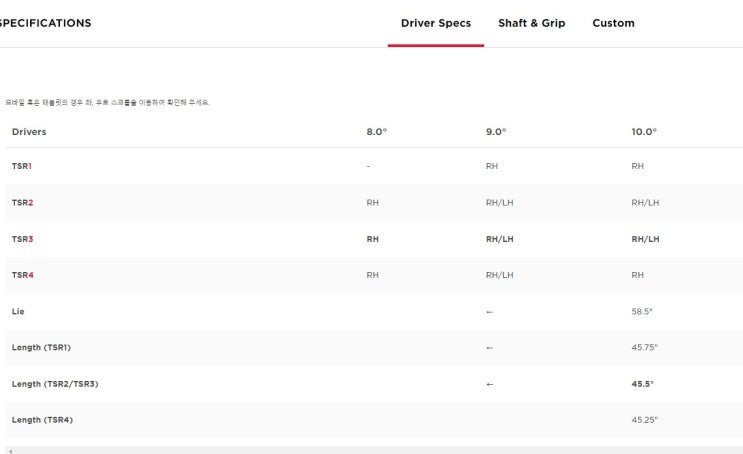Screen dimensions: 743x454
Task: Click the TSR1 8.0° dash cell
Action: (368, 166)
